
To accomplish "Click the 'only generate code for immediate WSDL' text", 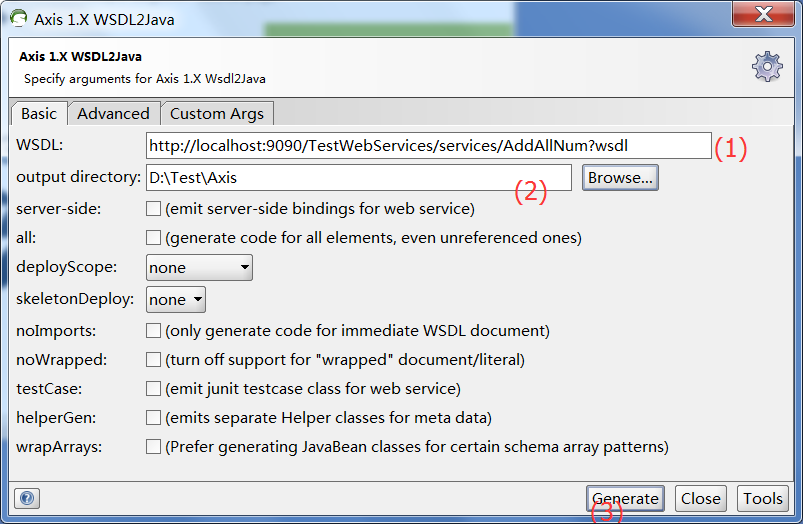I will [x=357, y=330].
